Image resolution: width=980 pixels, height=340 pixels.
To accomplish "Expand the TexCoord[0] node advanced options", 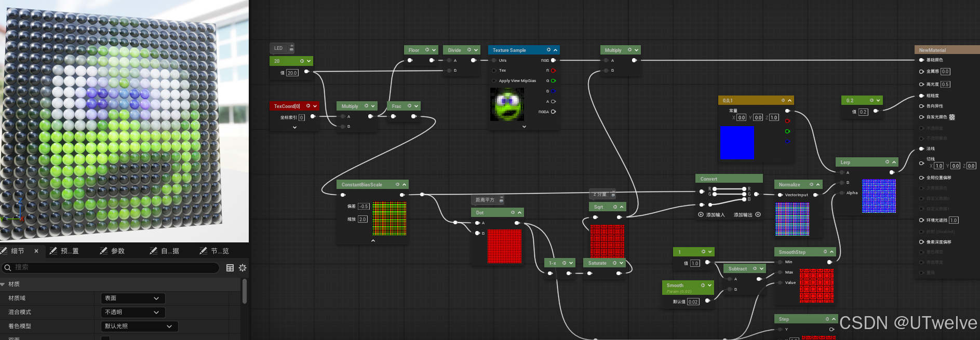I will click(294, 127).
